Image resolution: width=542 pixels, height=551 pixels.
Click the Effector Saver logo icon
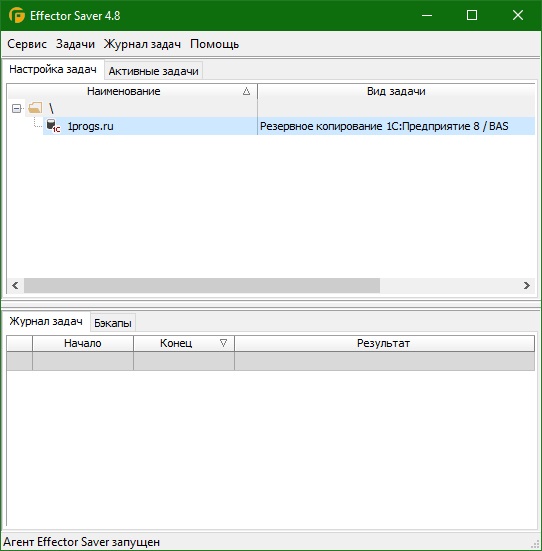coord(17,15)
